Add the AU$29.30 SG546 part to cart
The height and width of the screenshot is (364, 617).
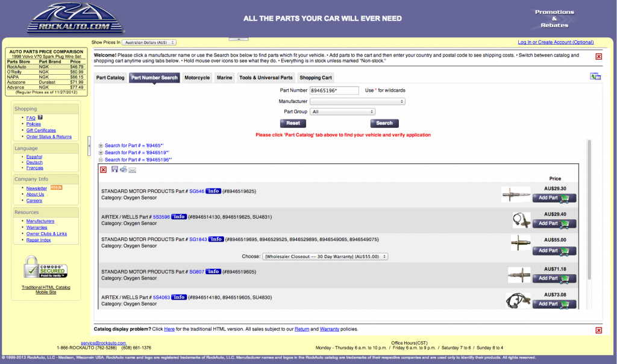pos(554,198)
